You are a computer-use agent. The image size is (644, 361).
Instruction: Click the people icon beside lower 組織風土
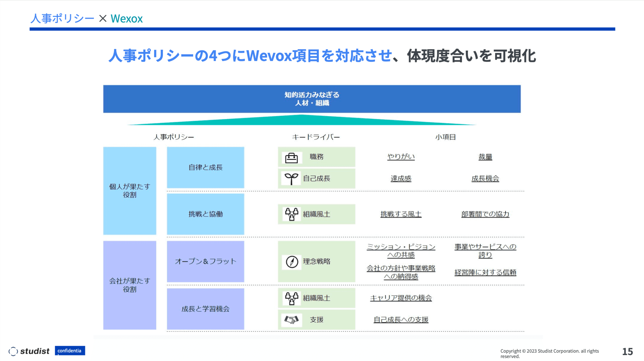291,298
